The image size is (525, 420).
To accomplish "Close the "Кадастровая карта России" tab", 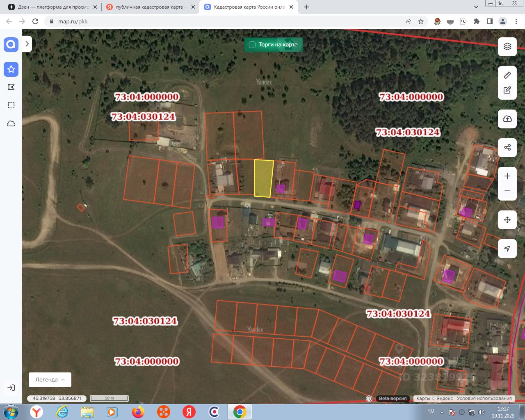I will click(291, 7).
